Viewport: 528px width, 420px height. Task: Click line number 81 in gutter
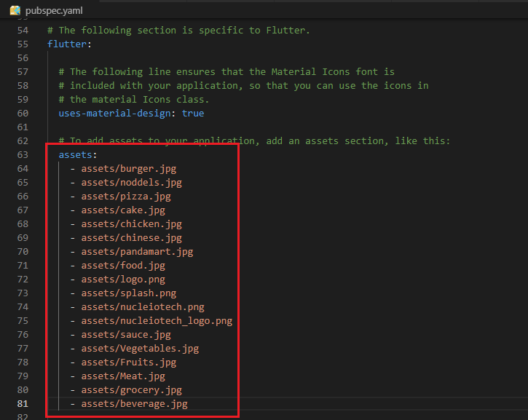23,403
